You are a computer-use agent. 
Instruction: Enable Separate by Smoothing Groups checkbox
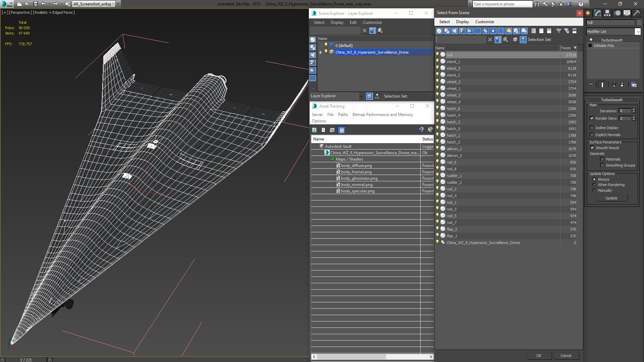tap(602, 165)
